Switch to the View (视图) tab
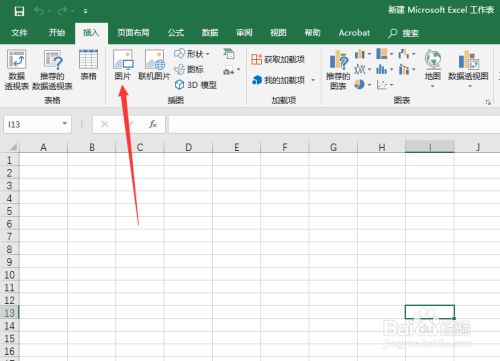 (x=278, y=33)
